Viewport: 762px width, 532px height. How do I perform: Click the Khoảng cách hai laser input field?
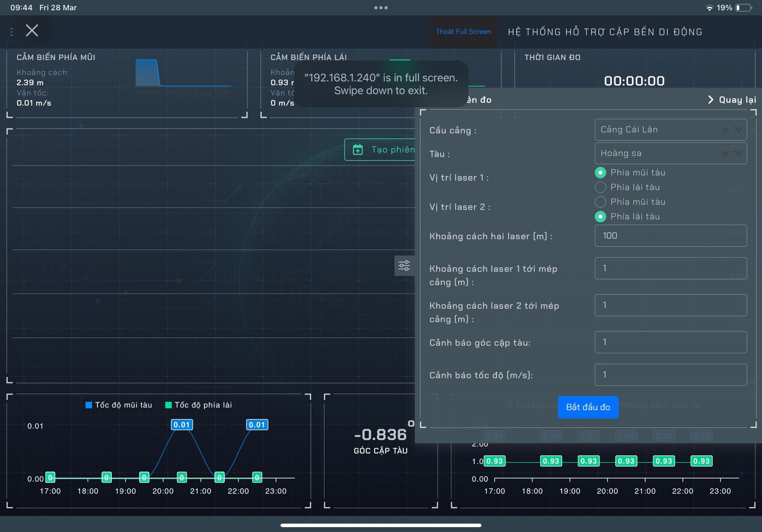point(670,236)
